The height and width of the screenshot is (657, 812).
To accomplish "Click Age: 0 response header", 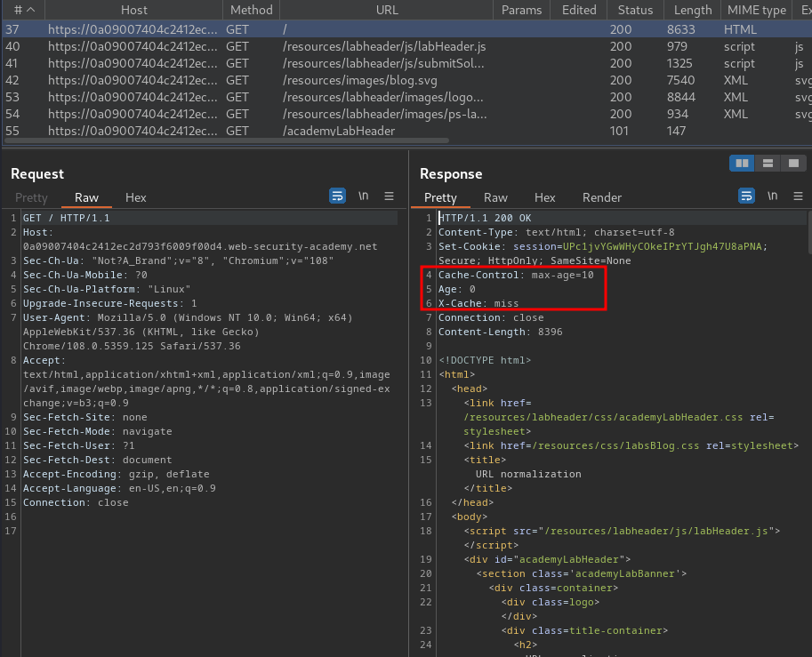I will tap(457, 289).
